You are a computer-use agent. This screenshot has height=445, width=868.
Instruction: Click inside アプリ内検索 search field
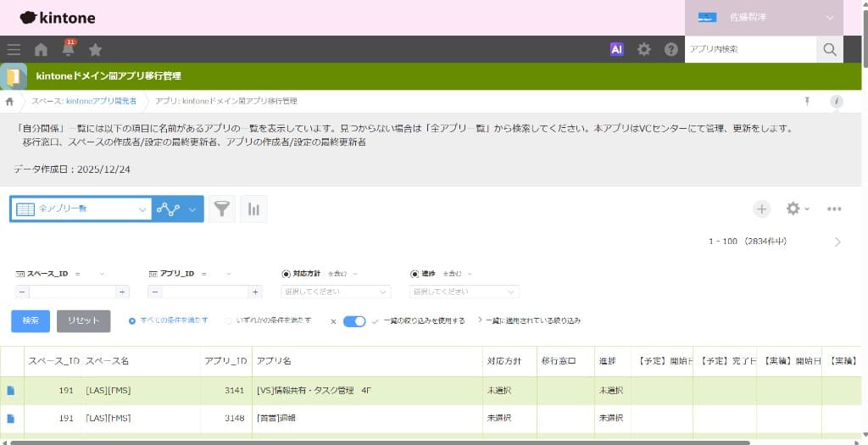point(750,49)
